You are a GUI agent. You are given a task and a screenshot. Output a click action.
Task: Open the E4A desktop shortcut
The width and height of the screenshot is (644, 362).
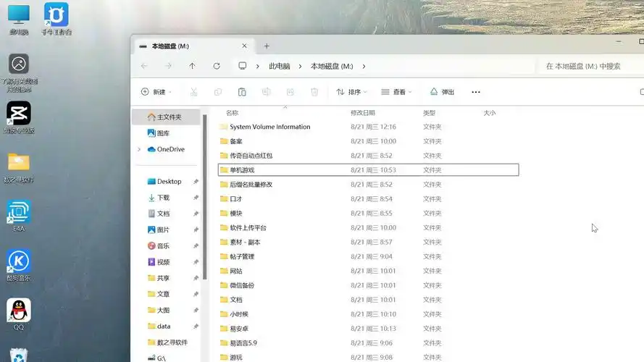(x=19, y=216)
